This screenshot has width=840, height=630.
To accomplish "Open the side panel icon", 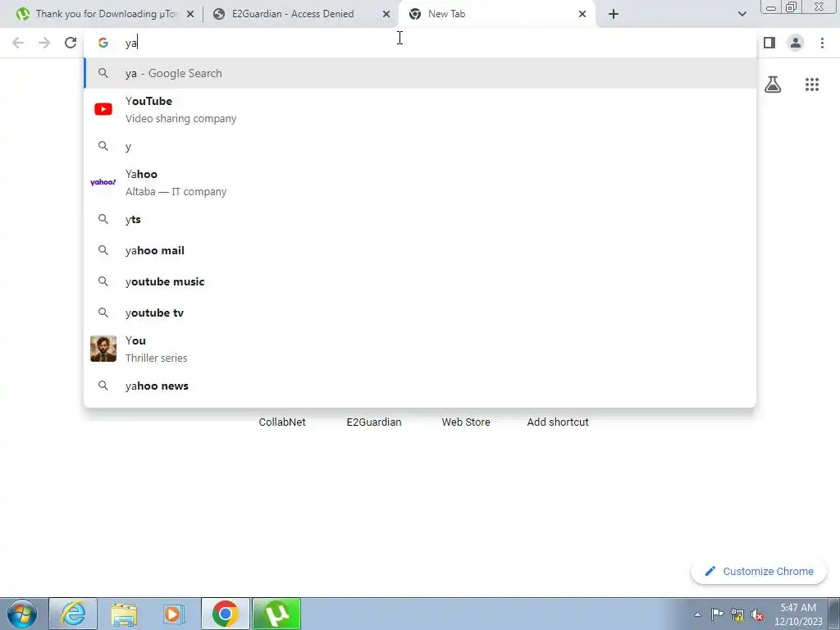I will point(769,43).
